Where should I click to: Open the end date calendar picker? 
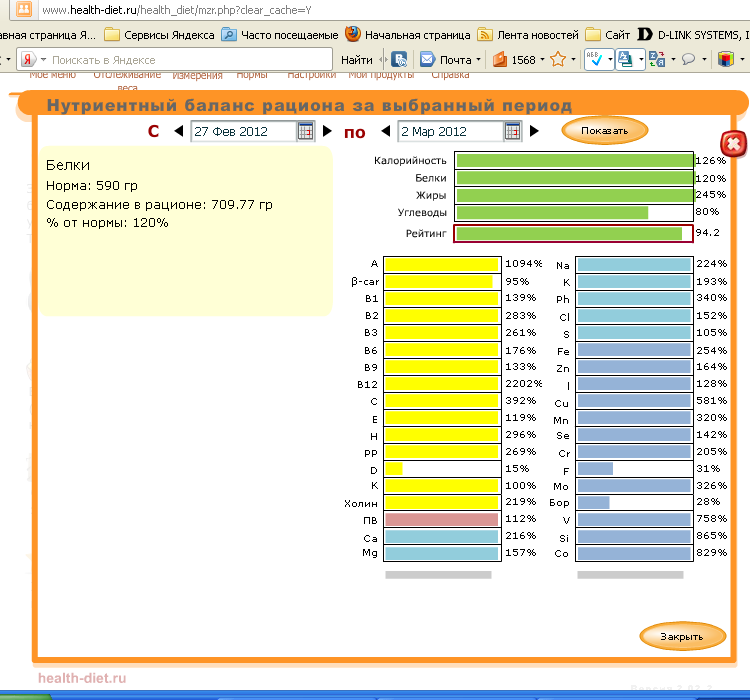(512, 131)
